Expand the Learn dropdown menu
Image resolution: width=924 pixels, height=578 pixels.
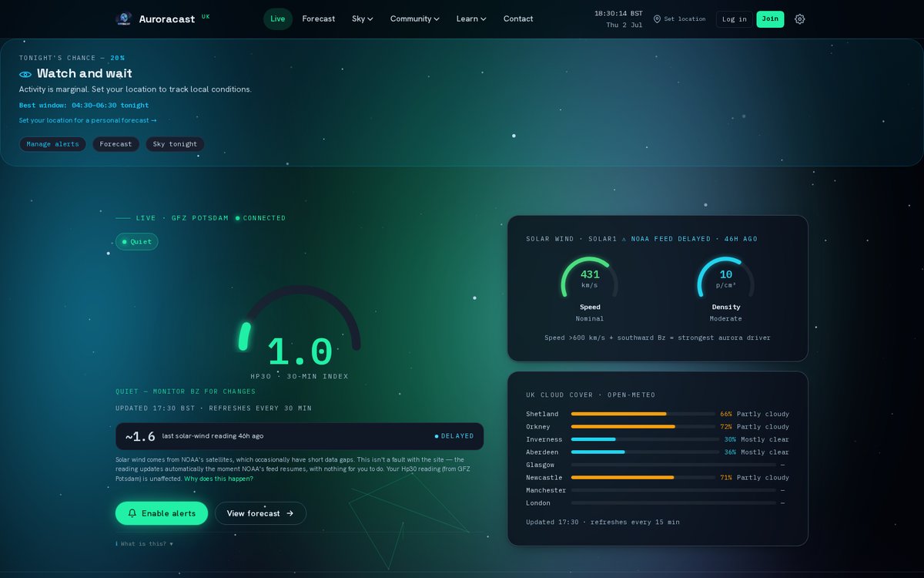(471, 19)
